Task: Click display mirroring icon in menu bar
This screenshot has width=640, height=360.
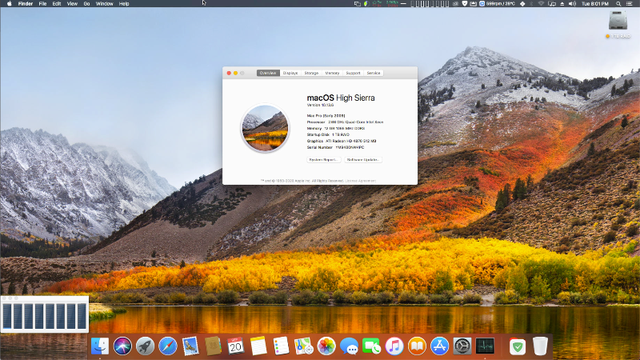Action: click(x=552, y=4)
